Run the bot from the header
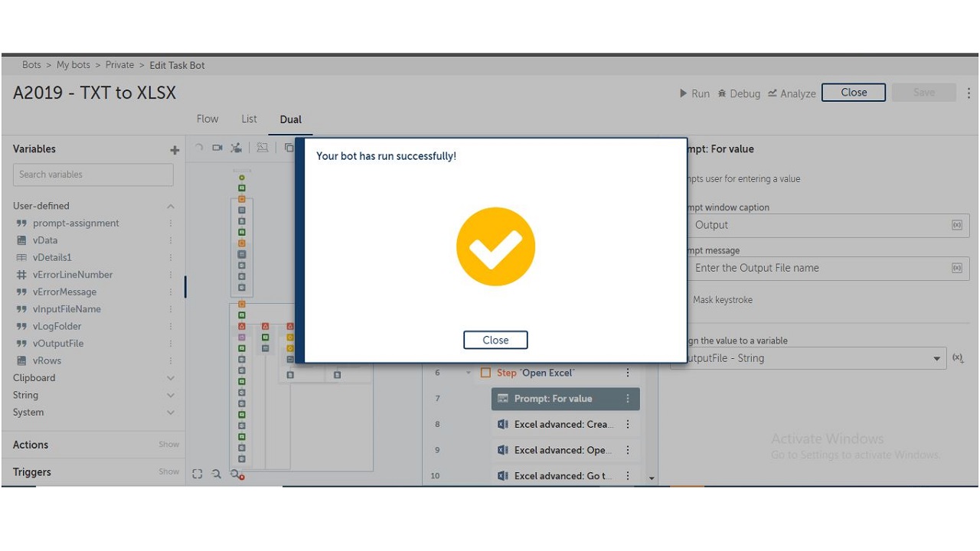 tap(694, 93)
